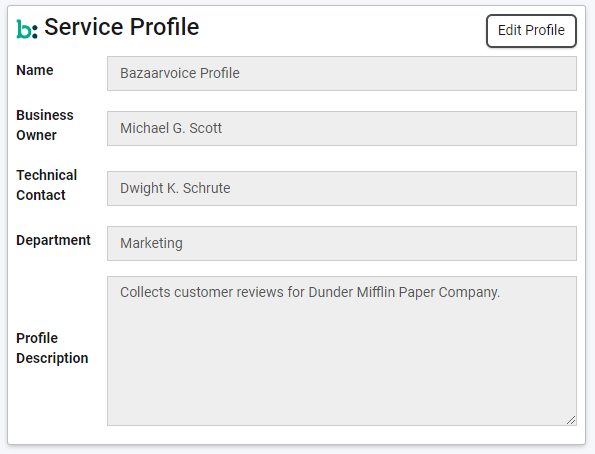Click the 'Collects customer reviews' sentence
The height and width of the screenshot is (454, 595).
pos(310,292)
